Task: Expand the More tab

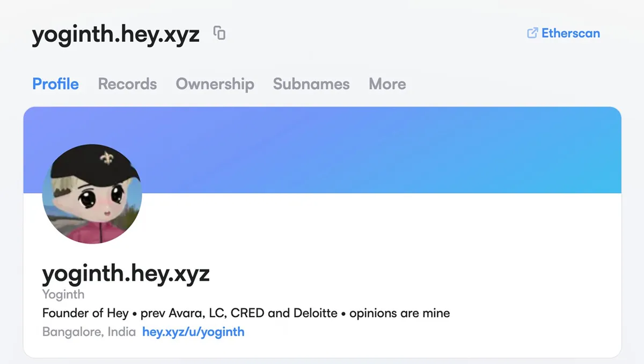Action: (x=387, y=84)
